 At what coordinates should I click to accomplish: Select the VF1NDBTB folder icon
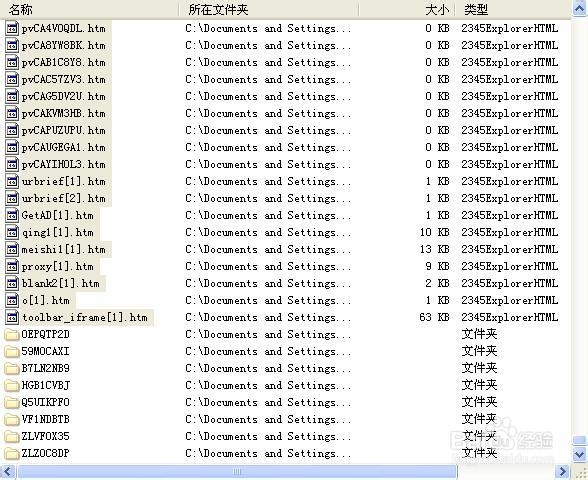point(12,419)
